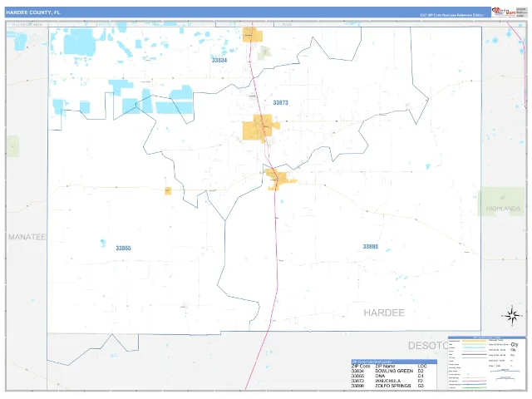Image resolution: width=532 pixels, height=399 pixels.
Task: Click the largest City size sample in legend
Action: 515,345
